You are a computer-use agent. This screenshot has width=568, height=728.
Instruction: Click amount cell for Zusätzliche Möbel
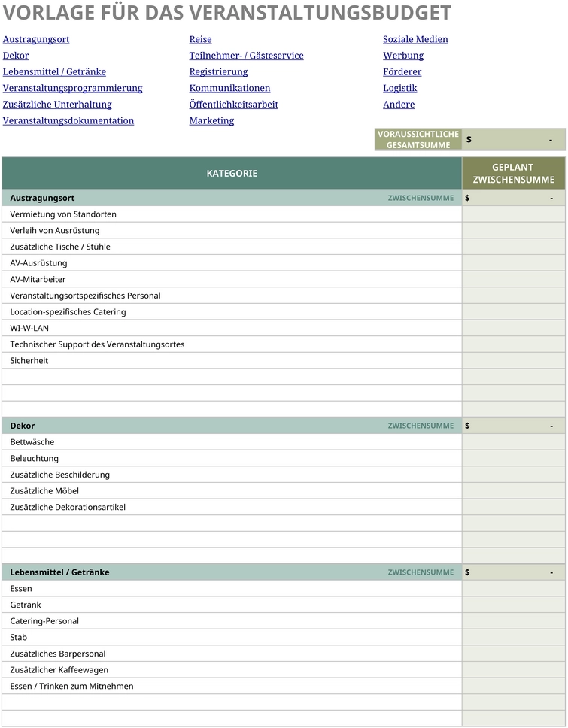(514, 491)
